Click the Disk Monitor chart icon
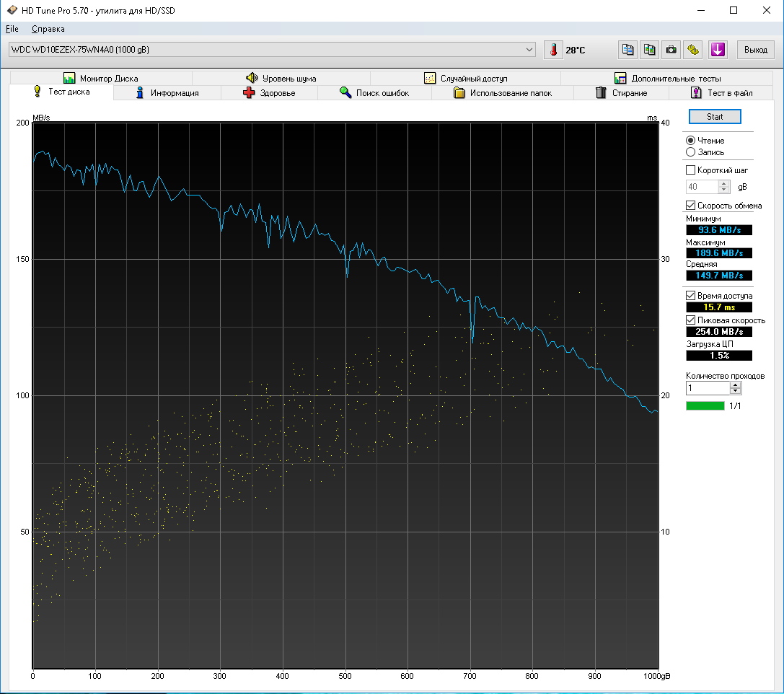The width and height of the screenshot is (784, 694). coord(69,78)
